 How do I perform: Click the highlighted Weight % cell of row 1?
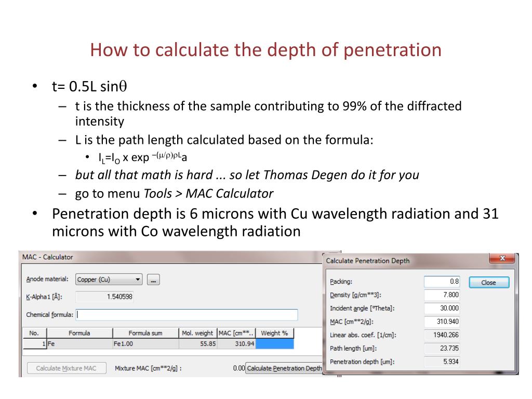pos(274,344)
